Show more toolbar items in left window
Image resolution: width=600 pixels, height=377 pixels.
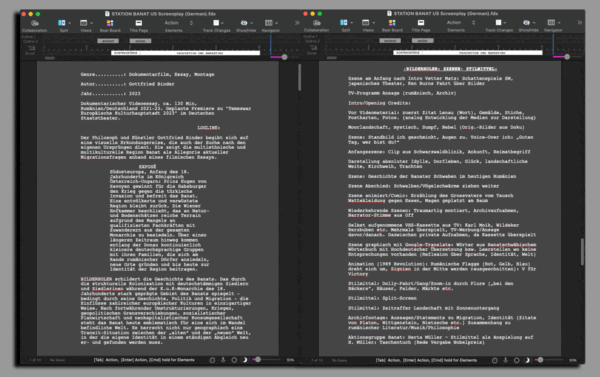297,23
